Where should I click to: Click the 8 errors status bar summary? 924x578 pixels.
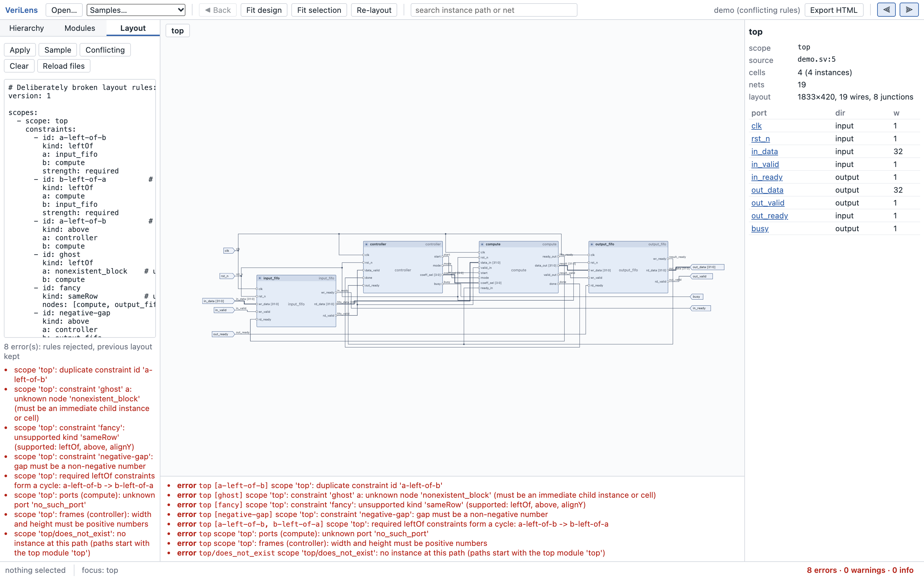click(x=860, y=570)
